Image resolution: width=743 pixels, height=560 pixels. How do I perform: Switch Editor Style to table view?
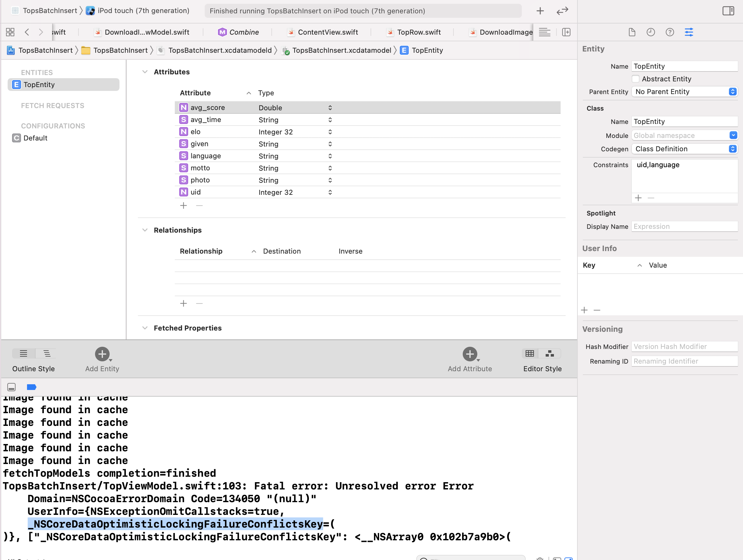click(x=530, y=353)
